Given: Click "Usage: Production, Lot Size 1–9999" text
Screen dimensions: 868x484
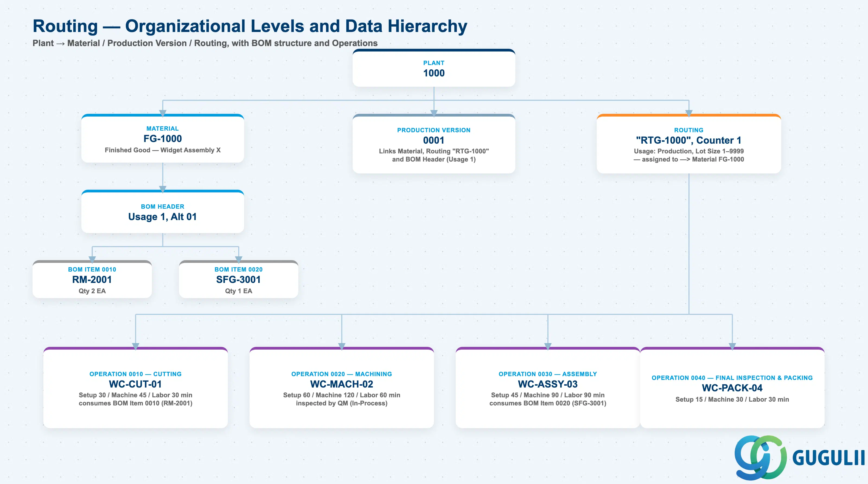Looking at the screenshot, I should pos(689,151).
